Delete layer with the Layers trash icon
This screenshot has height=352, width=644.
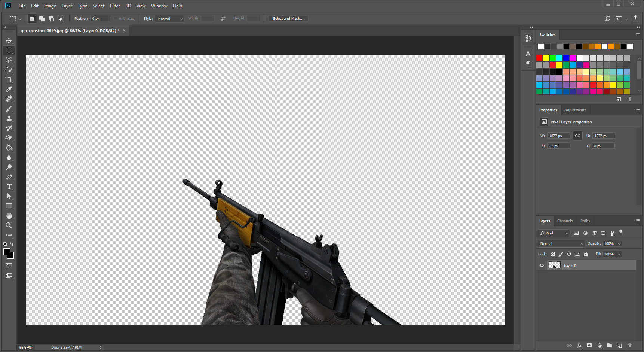coord(630,346)
